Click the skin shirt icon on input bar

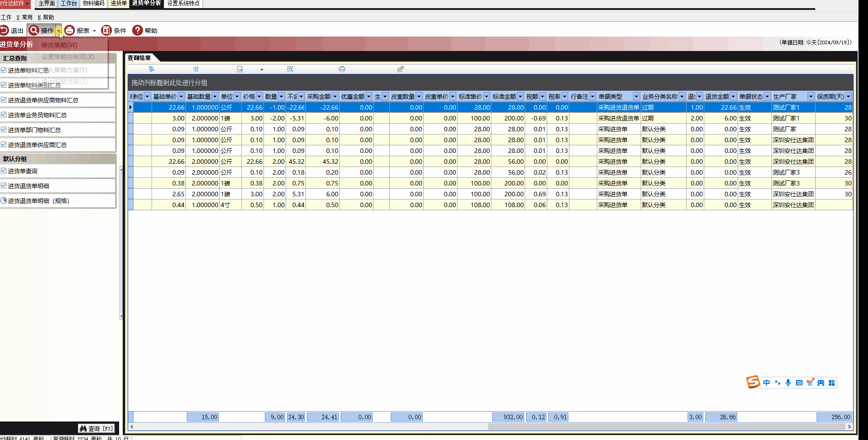coord(810,382)
